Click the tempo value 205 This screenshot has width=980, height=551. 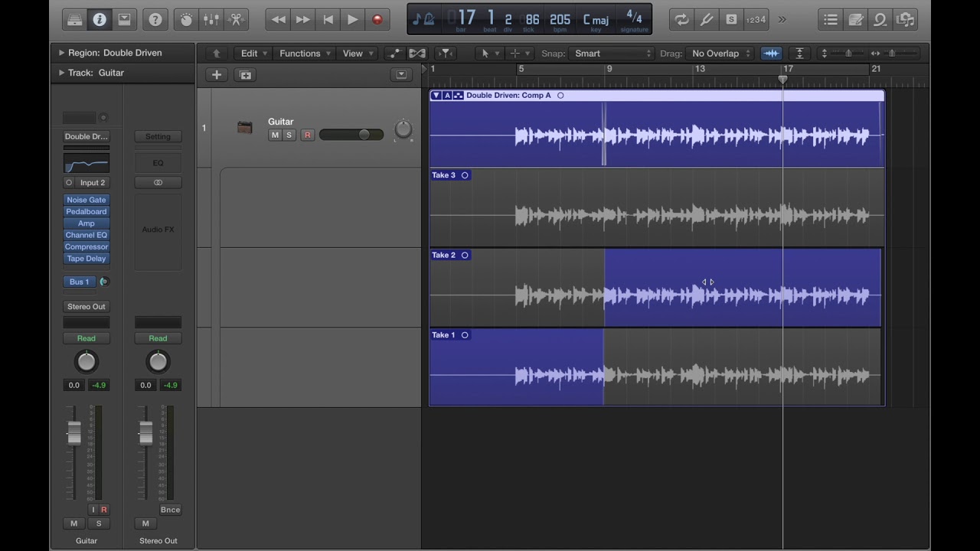(x=560, y=19)
